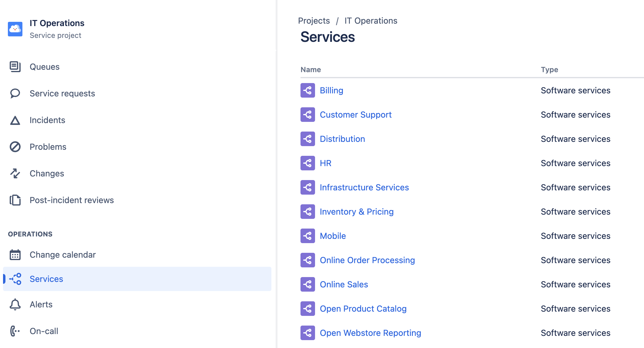Click the Software services type for HR

pyautogui.click(x=576, y=163)
